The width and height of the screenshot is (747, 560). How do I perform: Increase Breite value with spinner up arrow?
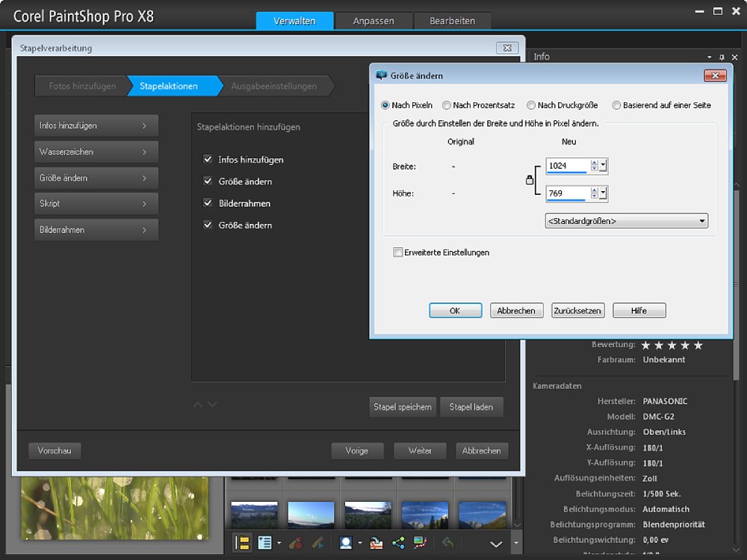pyautogui.click(x=594, y=163)
